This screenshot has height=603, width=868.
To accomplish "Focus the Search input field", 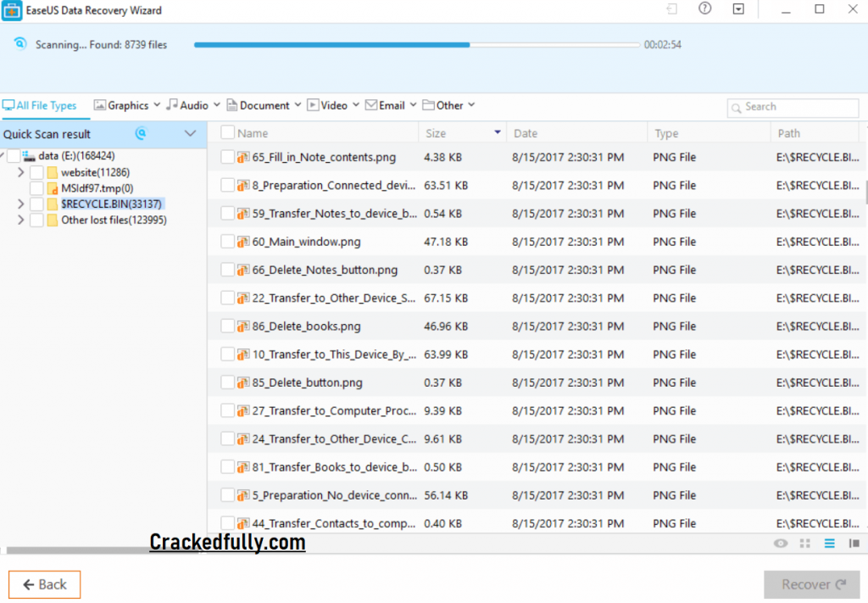I will click(x=793, y=108).
